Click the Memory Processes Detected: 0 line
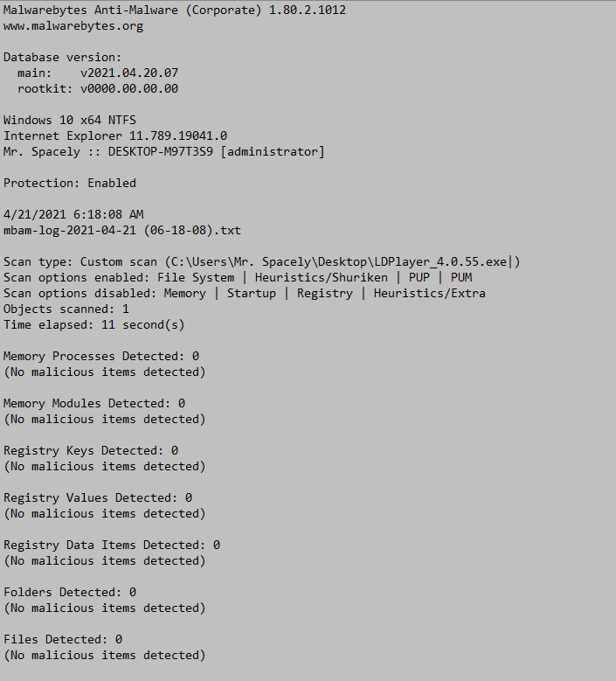 coord(101,356)
